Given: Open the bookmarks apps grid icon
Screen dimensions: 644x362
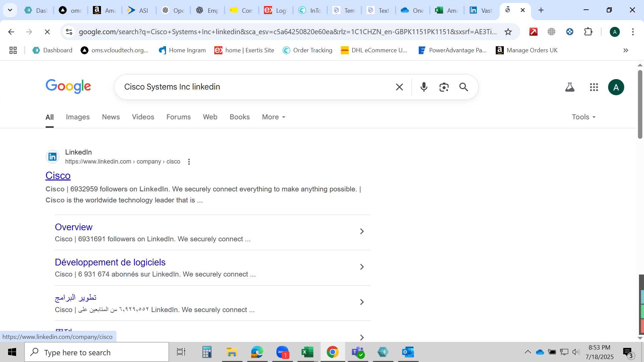Looking at the screenshot, I should pyautogui.click(x=13, y=50).
